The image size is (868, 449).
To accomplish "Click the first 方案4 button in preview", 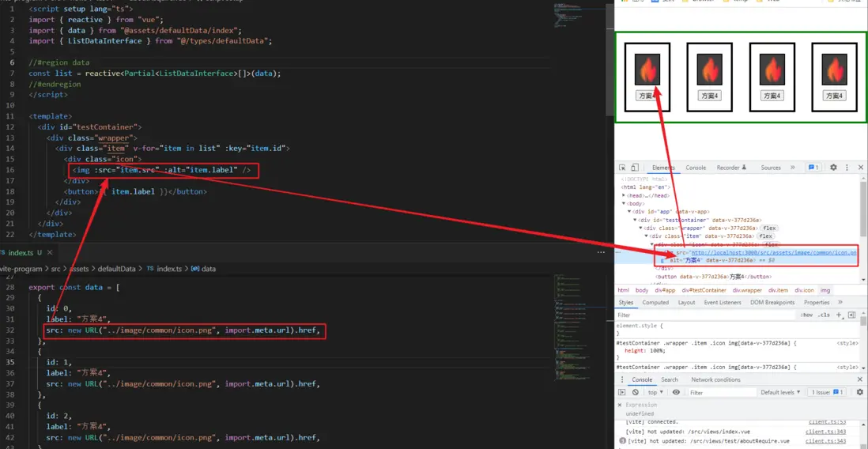I will pyautogui.click(x=647, y=96).
